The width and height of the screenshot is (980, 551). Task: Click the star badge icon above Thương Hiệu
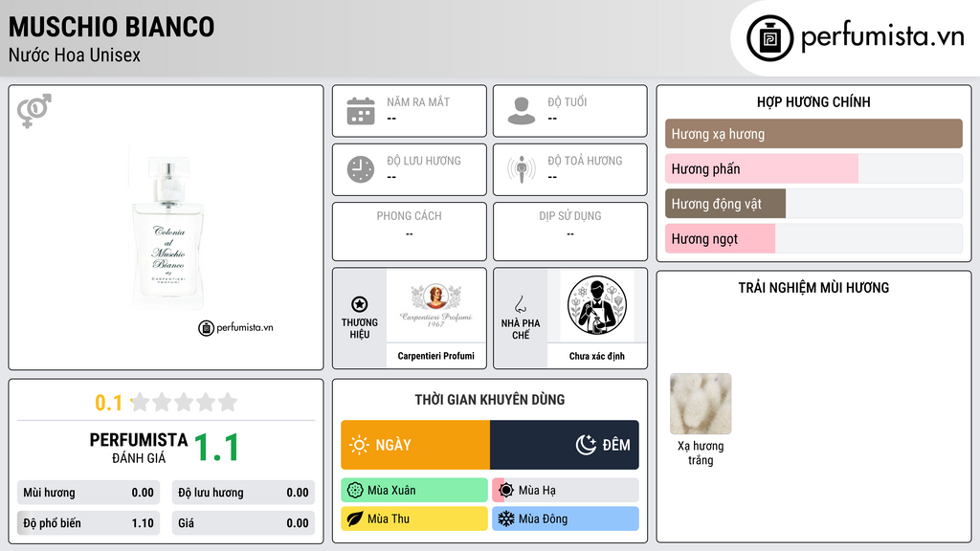(x=360, y=304)
